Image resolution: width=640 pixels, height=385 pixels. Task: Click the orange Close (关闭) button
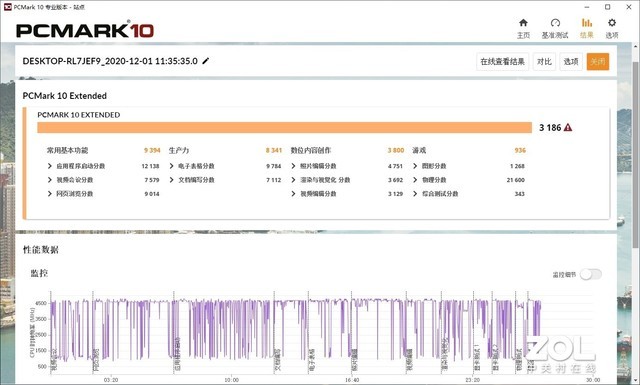[x=598, y=62]
